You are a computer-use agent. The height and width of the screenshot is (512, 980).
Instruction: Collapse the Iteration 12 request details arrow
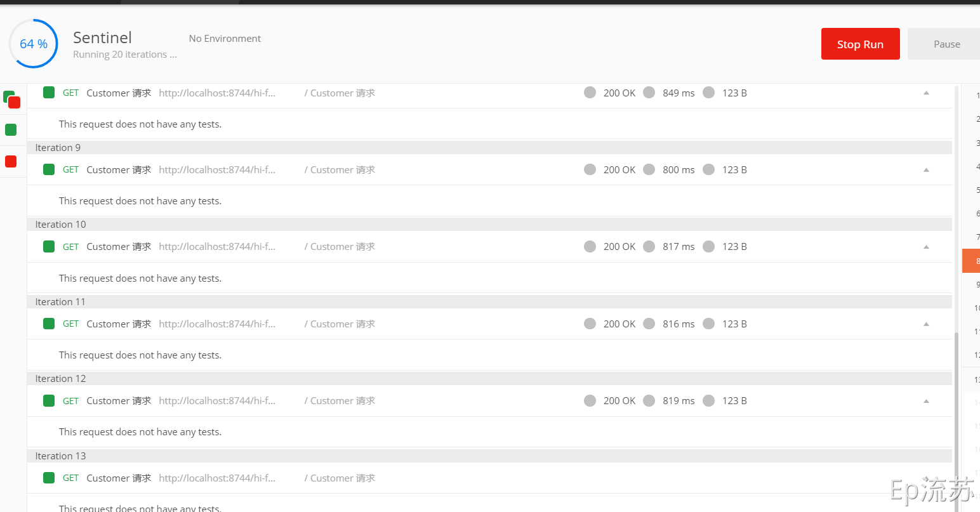[926, 400]
